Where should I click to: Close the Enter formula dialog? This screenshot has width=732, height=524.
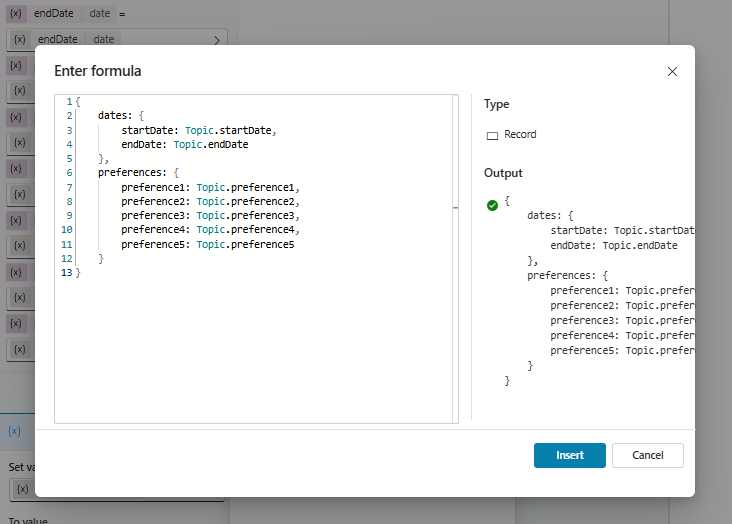672,71
